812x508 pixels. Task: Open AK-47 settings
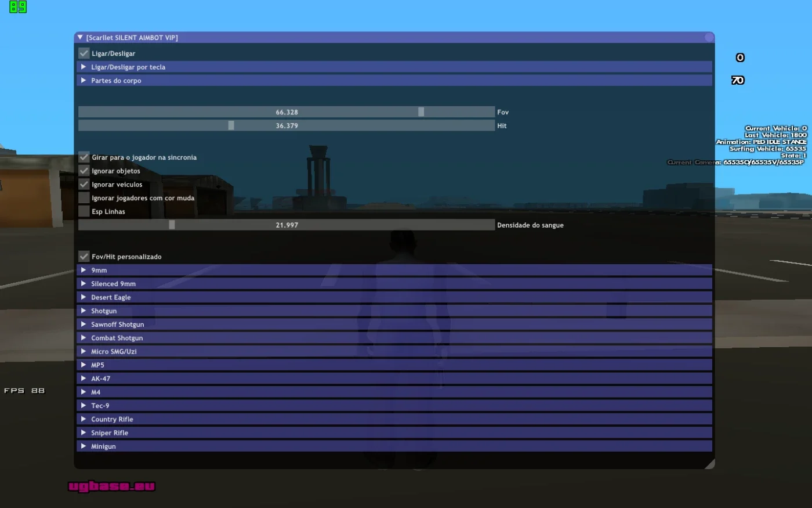pyautogui.click(x=394, y=379)
